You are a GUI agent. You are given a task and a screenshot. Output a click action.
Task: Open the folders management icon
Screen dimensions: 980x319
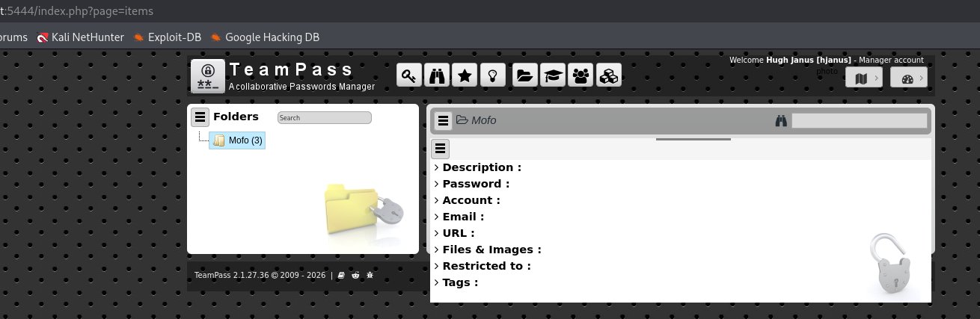525,75
